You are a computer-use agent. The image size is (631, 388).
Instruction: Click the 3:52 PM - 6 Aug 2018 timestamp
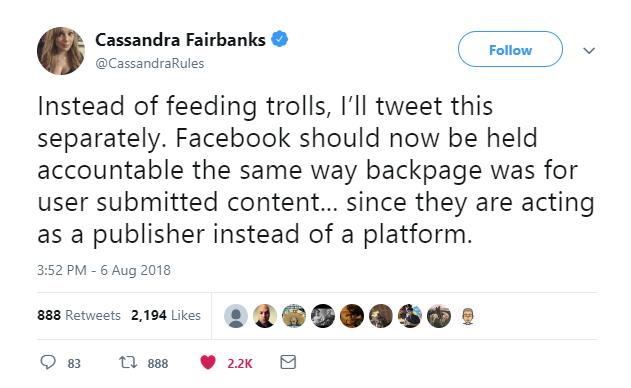click(104, 270)
